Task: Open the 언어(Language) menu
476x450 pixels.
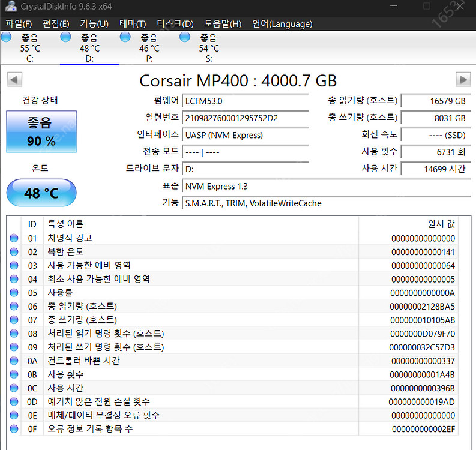Action: (x=282, y=23)
